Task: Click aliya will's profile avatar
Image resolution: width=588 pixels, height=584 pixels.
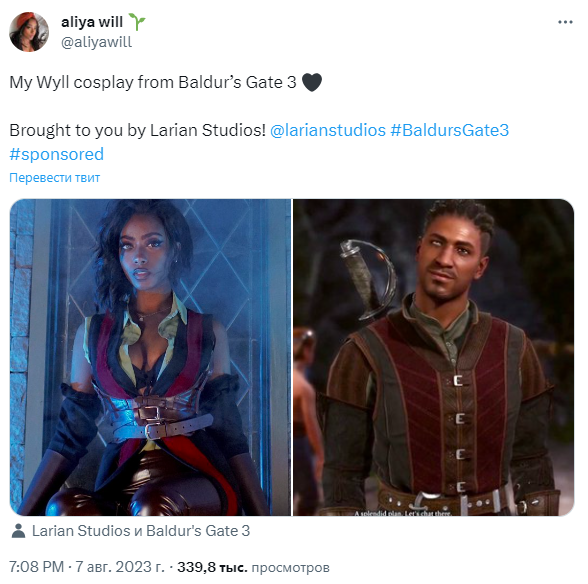Action: [29, 32]
